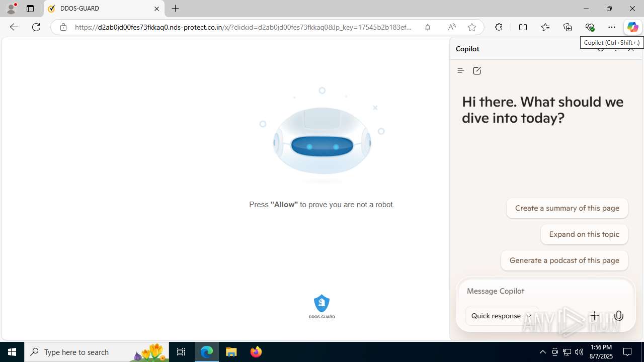
Task: Open Microsoft Edge from taskbar
Action: coord(207,352)
